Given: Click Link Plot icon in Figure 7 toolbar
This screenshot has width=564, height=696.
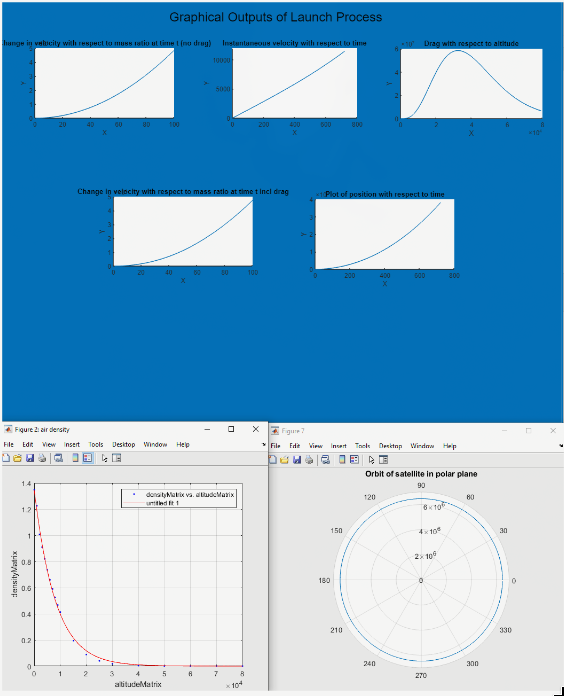Looking at the screenshot, I should [325, 459].
